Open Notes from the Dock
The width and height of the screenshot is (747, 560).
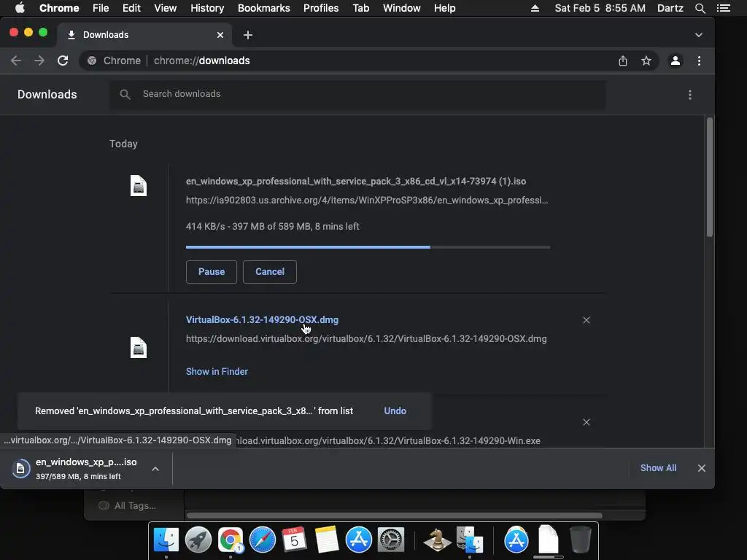click(326, 540)
